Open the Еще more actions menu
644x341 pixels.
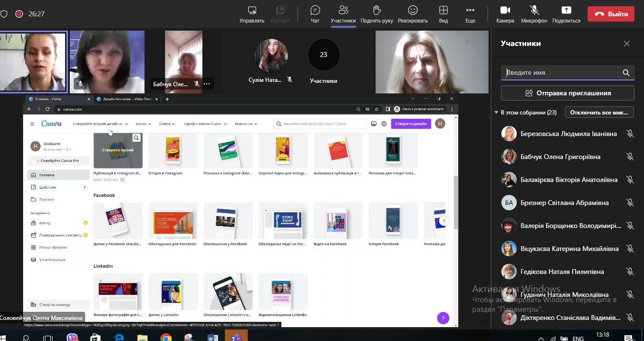[x=470, y=14]
